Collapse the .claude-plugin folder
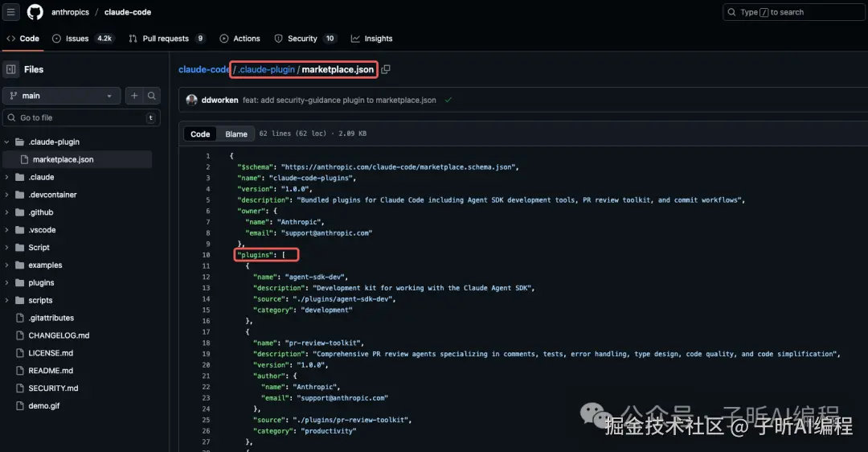Image resolution: width=868 pixels, height=452 pixels. pos(8,142)
